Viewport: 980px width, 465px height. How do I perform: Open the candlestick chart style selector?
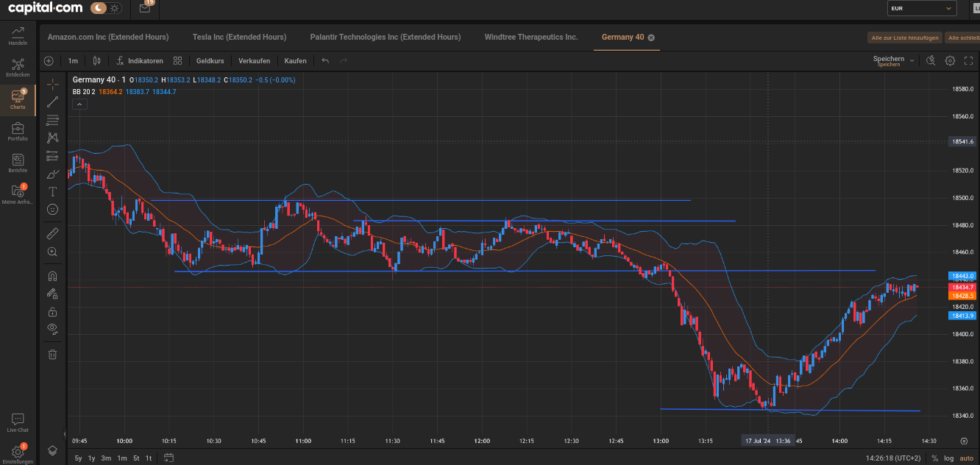click(96, 61)
